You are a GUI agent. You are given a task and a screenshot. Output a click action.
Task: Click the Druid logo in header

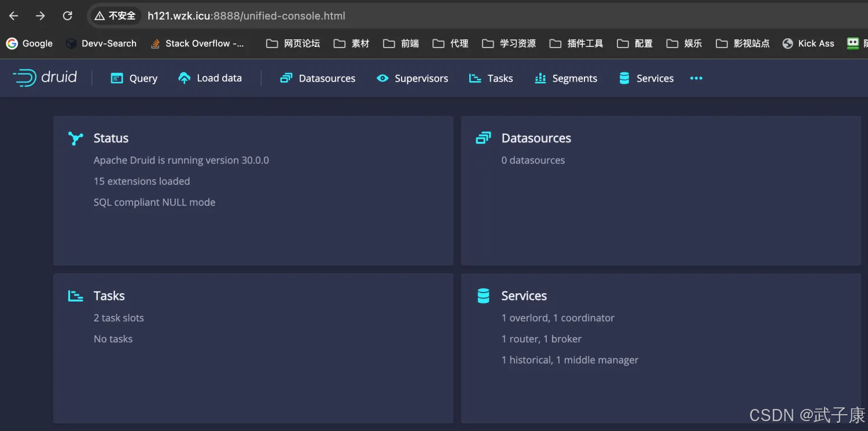pos(45,78)
